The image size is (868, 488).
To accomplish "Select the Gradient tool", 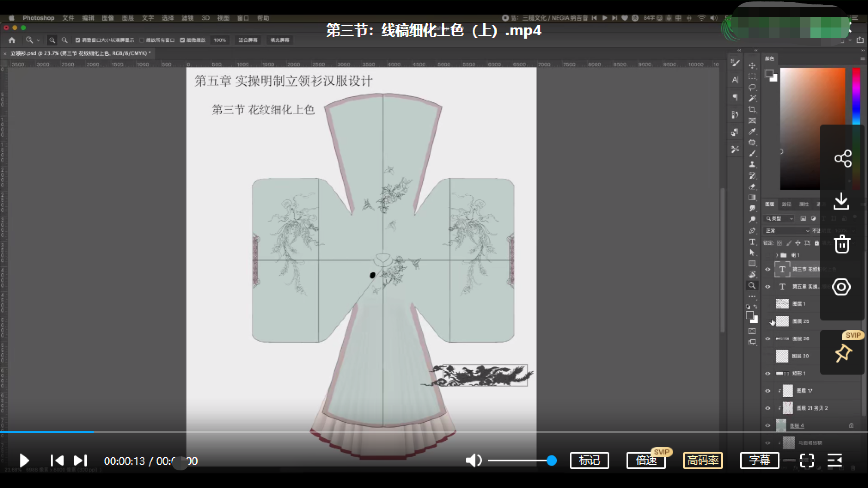I will point(752,198).
